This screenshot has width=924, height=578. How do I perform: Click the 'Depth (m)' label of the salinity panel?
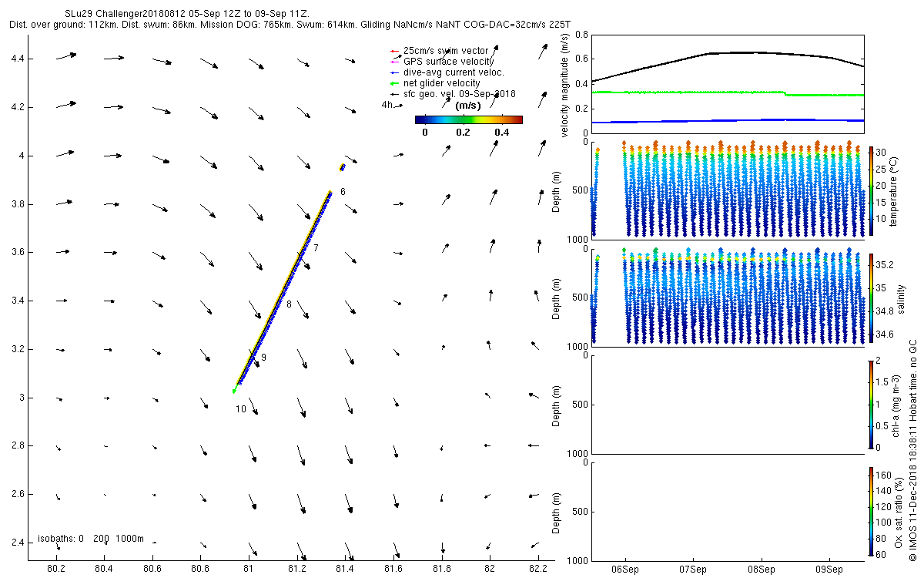(557, 297)
